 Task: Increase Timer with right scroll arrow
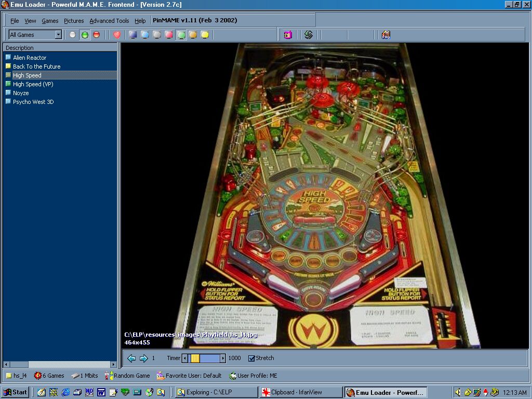point(223,358)
